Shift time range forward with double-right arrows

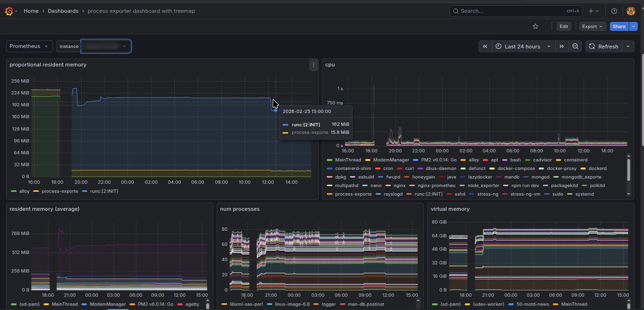561,46
